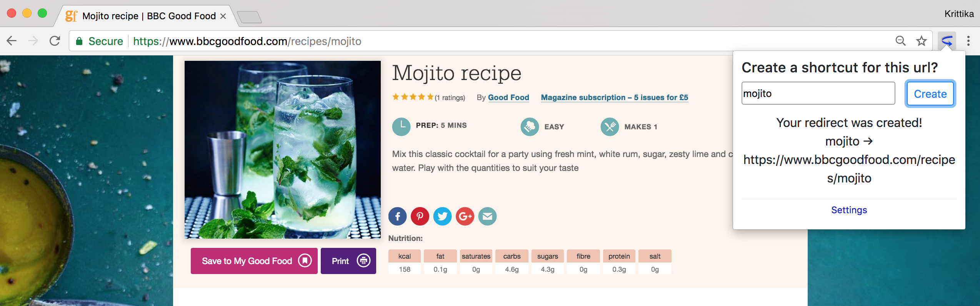Bookmark this page with star icon
Screen dimensions: 980x306
(921, 41)
